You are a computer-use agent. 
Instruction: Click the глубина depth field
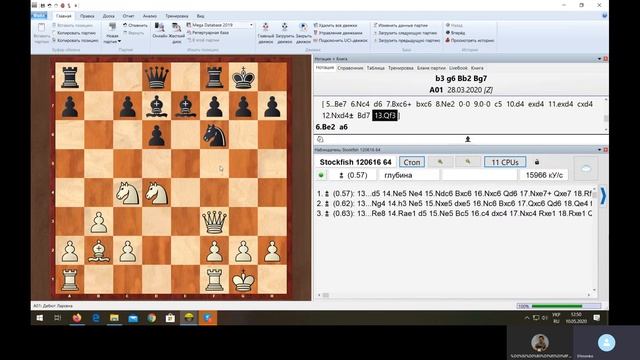point(409,175)
